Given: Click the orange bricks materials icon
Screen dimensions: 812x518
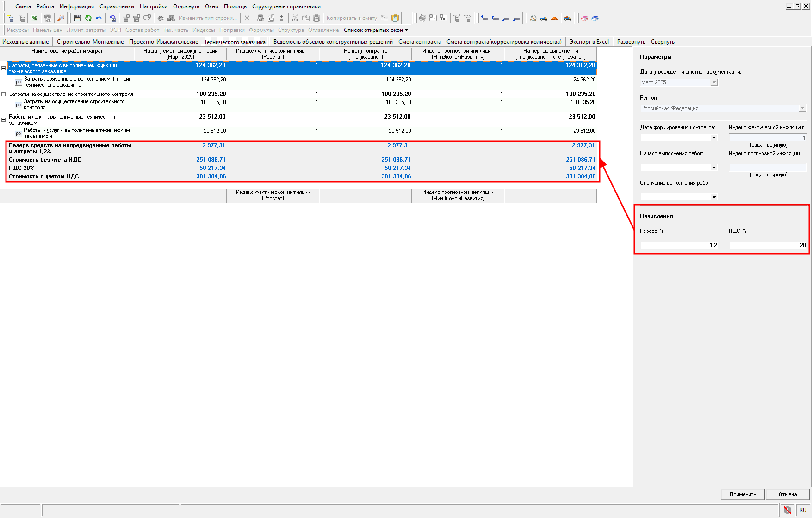Looking at the screenshot, I should pyautogui.click(x=554, y=18).
